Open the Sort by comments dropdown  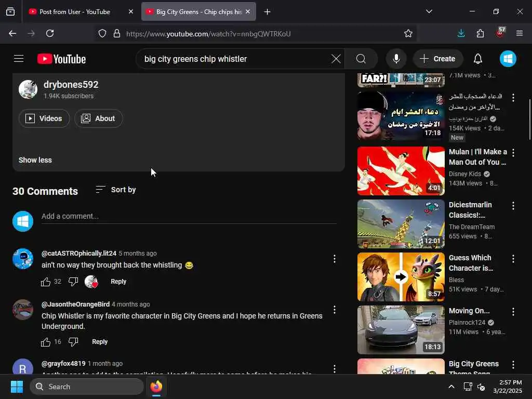[x=116, y=190]
